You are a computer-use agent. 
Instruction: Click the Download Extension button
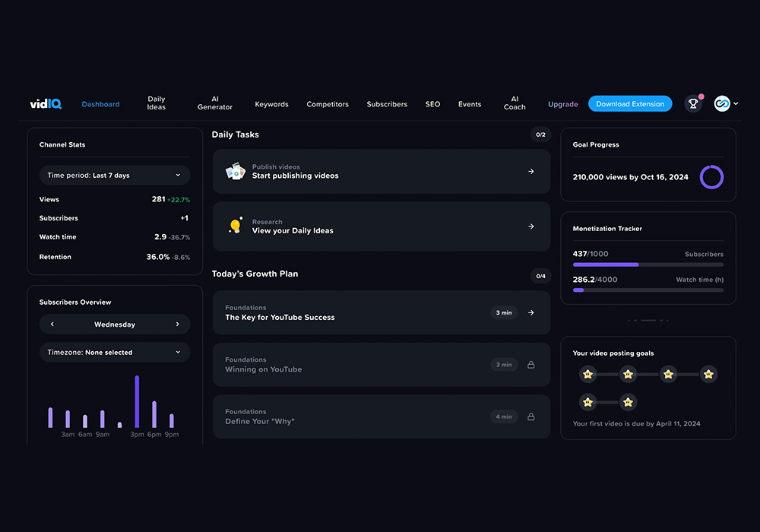pos(630,104)
